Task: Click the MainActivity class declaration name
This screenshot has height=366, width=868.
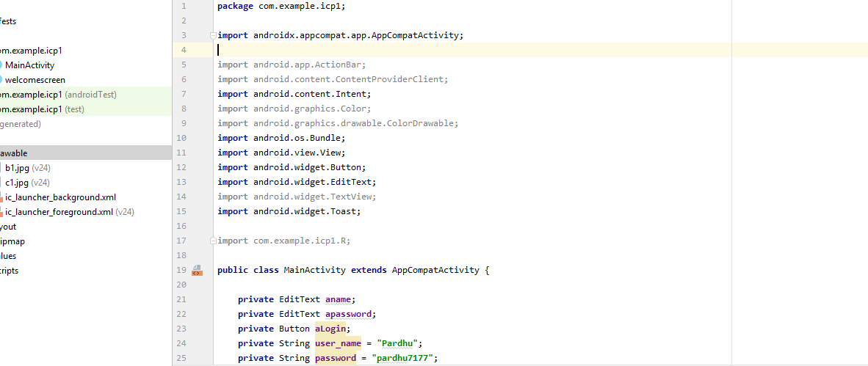Action: point(315,271)
